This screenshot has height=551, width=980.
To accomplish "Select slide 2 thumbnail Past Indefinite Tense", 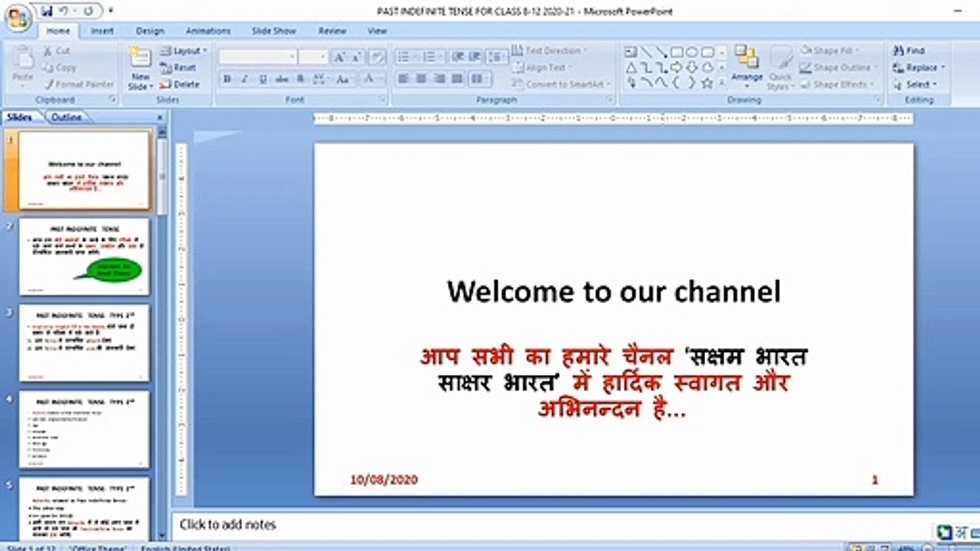I will coord(84,257).
